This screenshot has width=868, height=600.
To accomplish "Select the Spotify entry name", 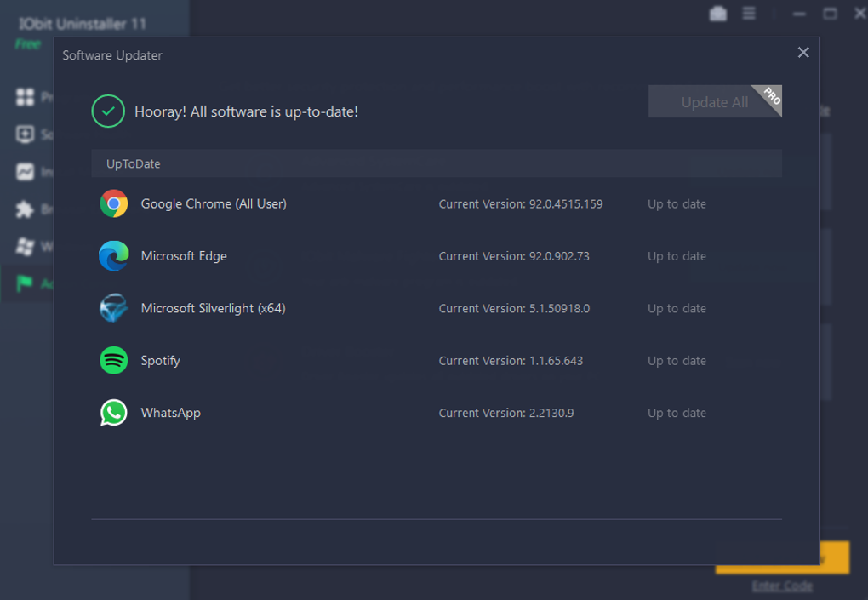I will coord(161,361).
